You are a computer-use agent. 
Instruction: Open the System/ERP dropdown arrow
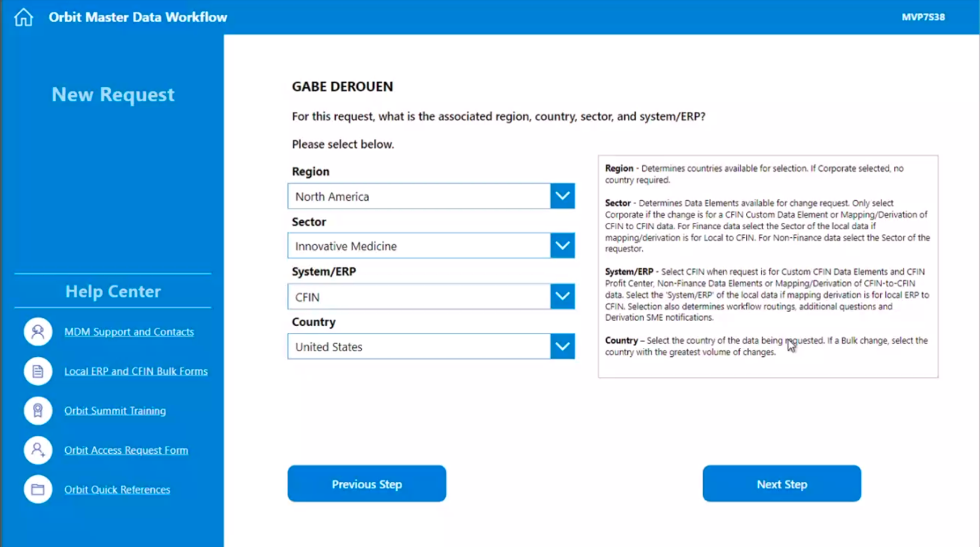click(x=562, y=296)
